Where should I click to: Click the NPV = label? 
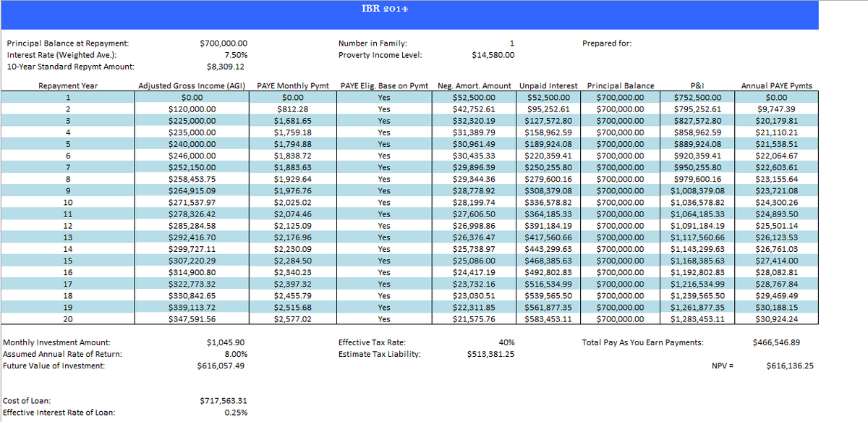(x=723, y=366)
